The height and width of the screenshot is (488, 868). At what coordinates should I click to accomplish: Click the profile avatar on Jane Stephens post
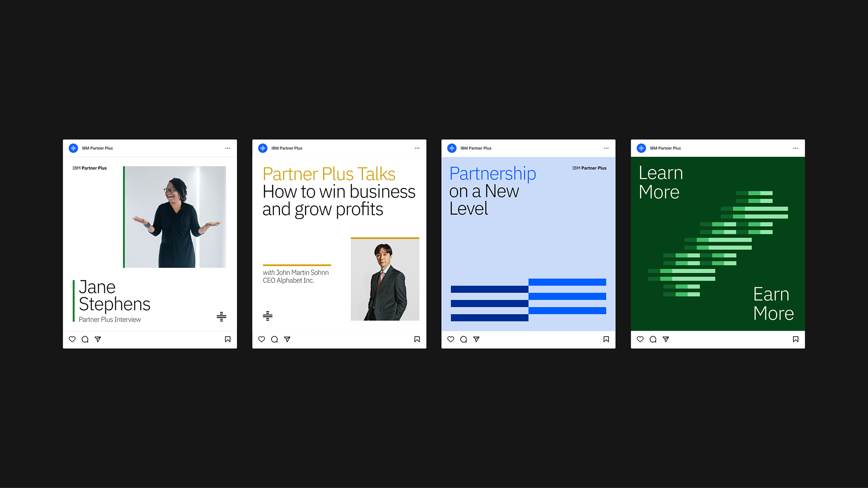73,148
